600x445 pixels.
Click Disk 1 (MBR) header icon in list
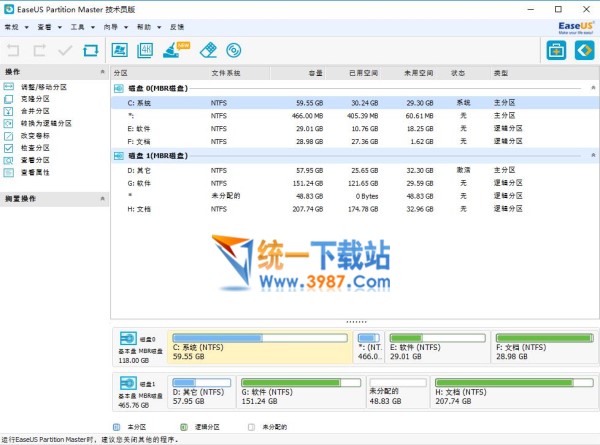point(119,156)
